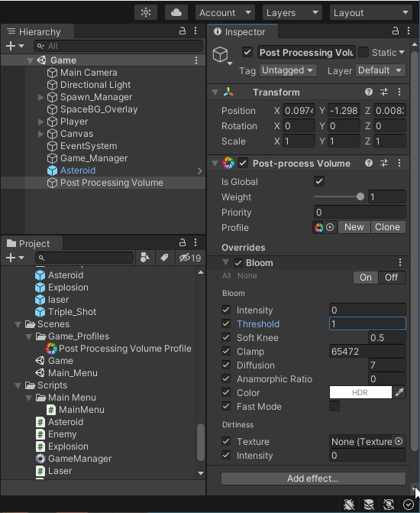Viewport: 420px width, 513px height.
Task: Switch to the Project tab
Action: click(32, 243)
